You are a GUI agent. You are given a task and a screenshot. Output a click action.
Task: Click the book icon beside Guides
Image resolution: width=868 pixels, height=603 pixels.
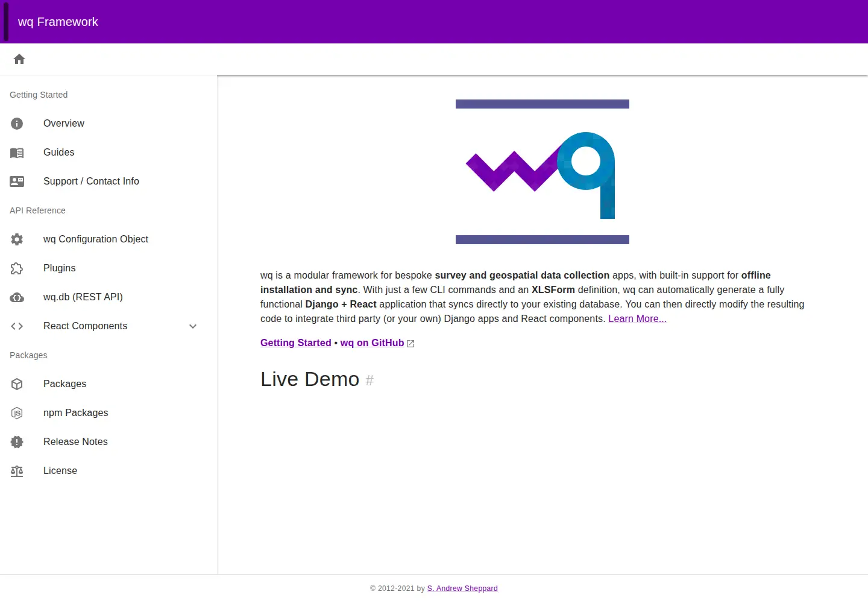point(17,153)
